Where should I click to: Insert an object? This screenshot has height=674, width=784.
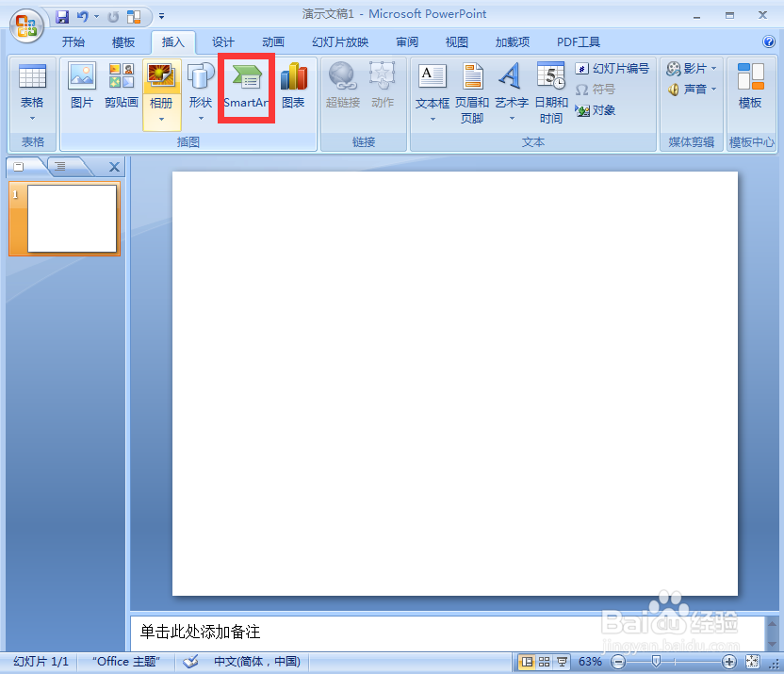(x=595, y=110)
